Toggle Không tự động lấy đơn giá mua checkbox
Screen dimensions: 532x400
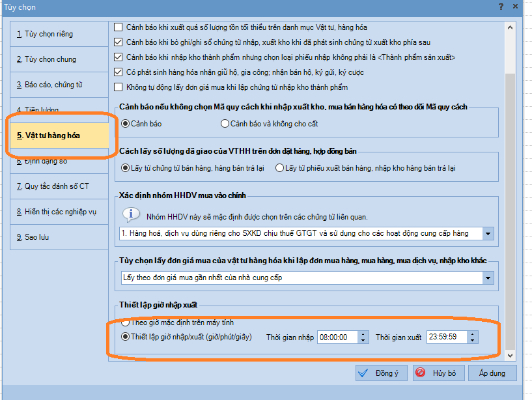point(118,87)
